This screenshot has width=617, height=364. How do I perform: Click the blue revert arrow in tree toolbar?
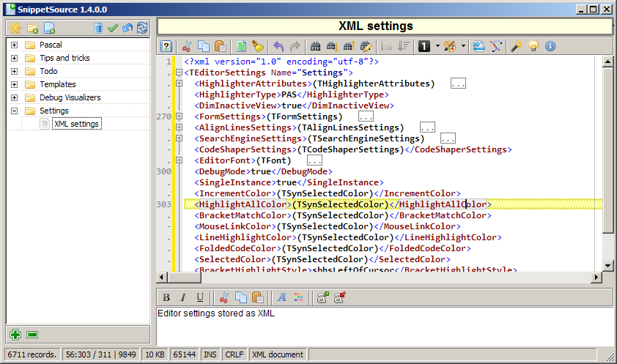coord(128,28)
